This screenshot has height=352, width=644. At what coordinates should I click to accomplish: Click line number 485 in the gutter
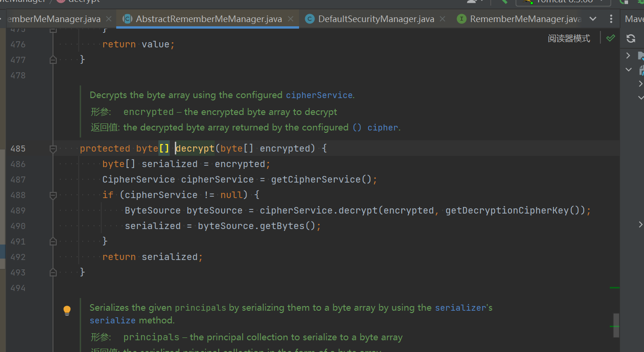pyautogui.click(x=18, y=149)
